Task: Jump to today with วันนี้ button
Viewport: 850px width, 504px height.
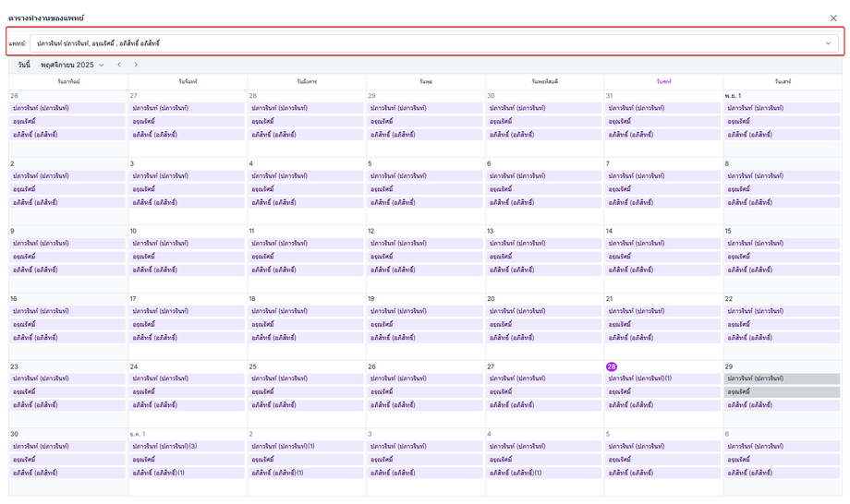Action: point(24,65)
